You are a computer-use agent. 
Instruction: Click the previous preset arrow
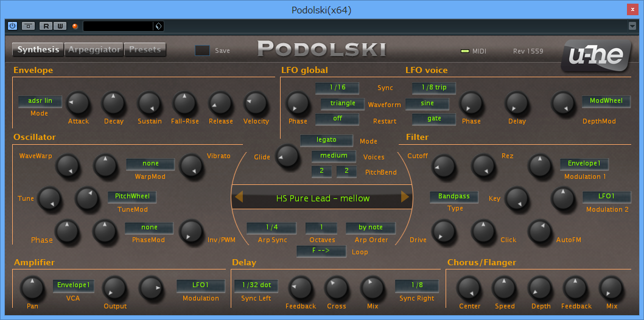(239, 197)
